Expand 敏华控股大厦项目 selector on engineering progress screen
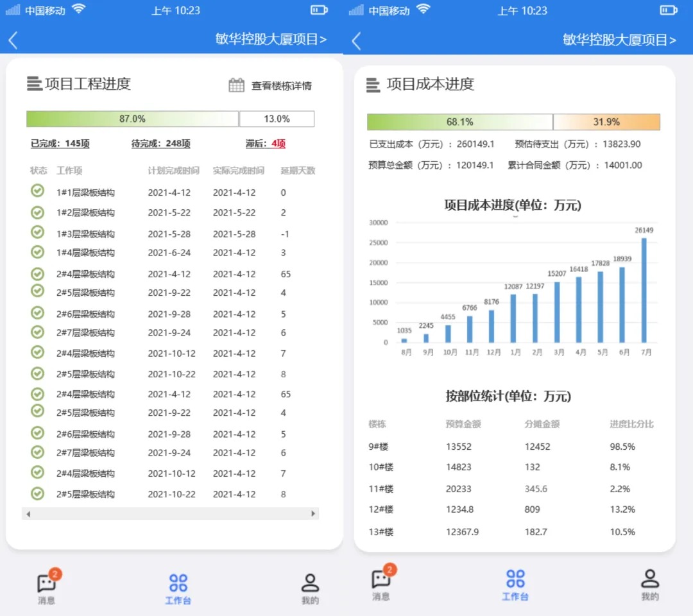Image resolution: width=693 pixels, height=616 pixels. click(271, 39)
